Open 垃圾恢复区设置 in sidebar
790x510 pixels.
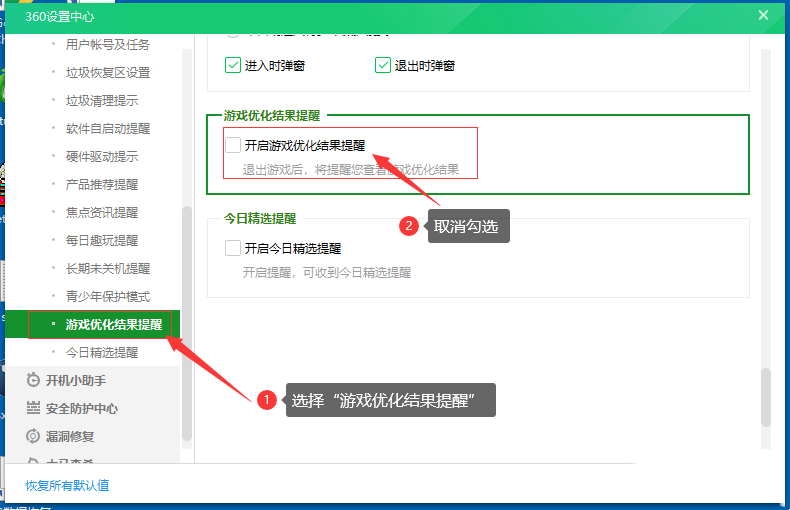point(107,73)
